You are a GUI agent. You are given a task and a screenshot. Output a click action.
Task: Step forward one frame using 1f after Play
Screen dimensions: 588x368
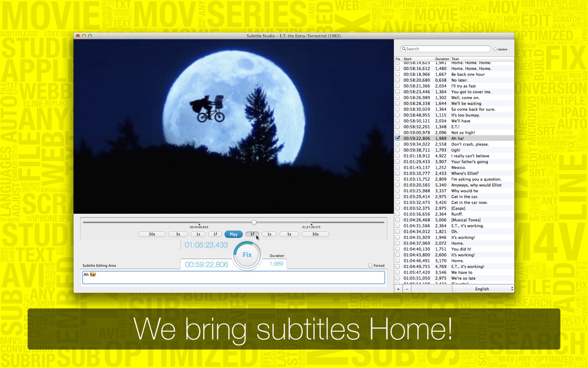tap(252, 234)
